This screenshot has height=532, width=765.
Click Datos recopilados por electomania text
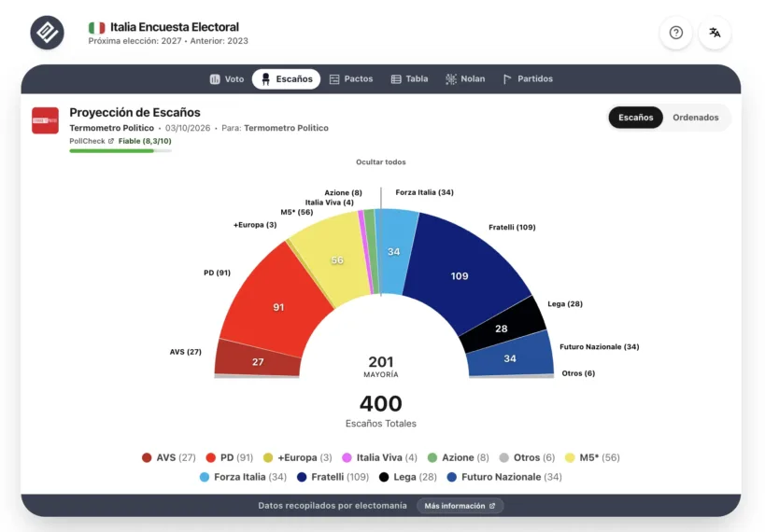333,506
